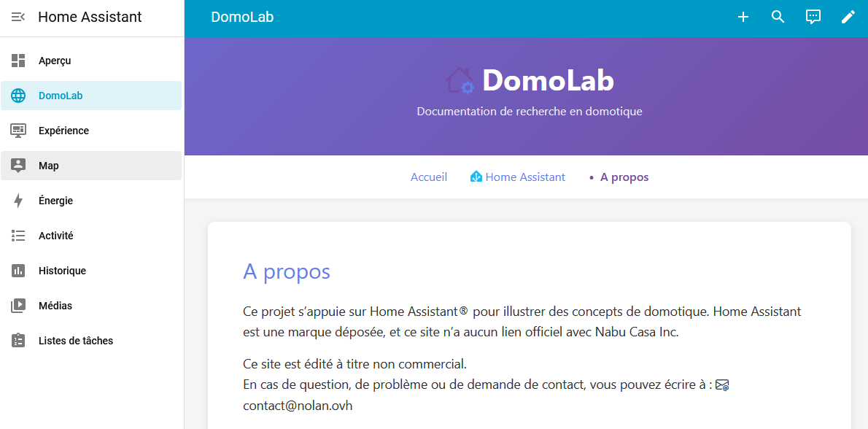Viewport: 868px width, 429px height.
Task: Collapse the sidebar with the menu icon
Action: 18,17
